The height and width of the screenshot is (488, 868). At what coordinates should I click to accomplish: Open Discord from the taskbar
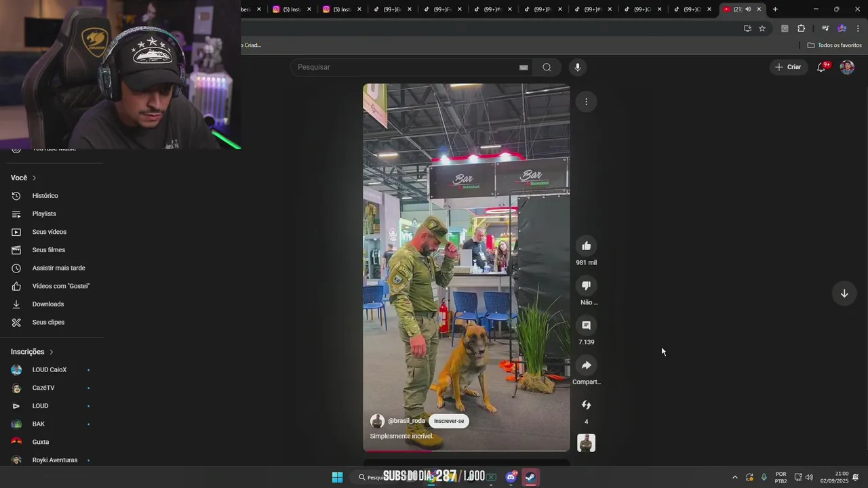pyautogui.click(x=511, y=477)
